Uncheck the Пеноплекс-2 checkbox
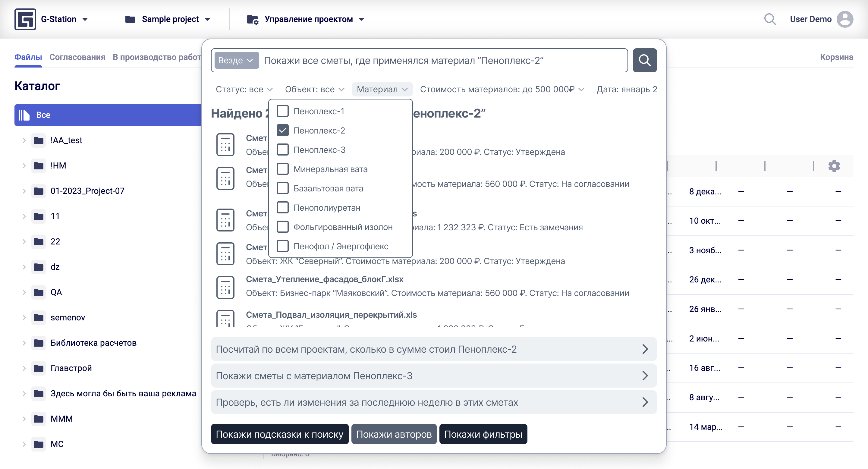The width and height of the screenshot is (868, 469). tap(282, 131)
